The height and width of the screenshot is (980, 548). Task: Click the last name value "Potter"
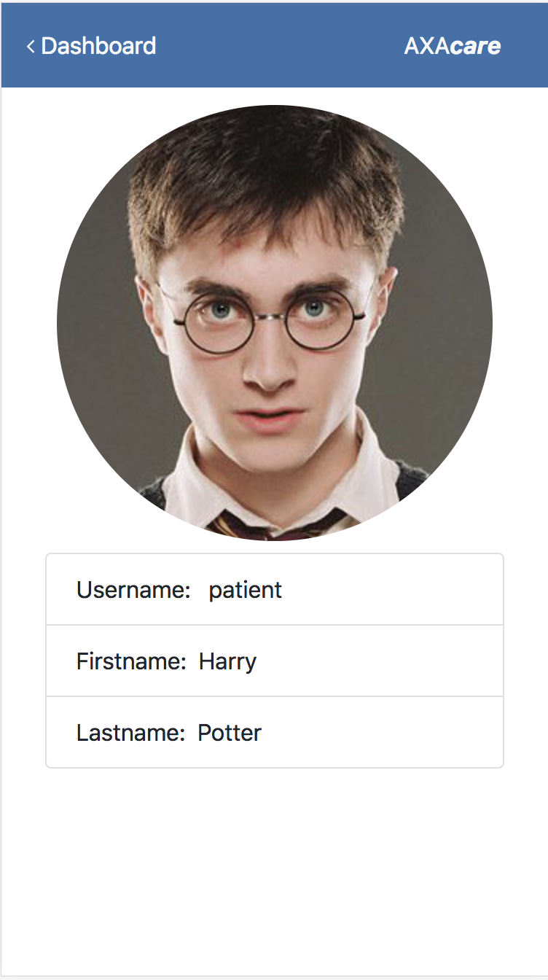tap(230, 733)
